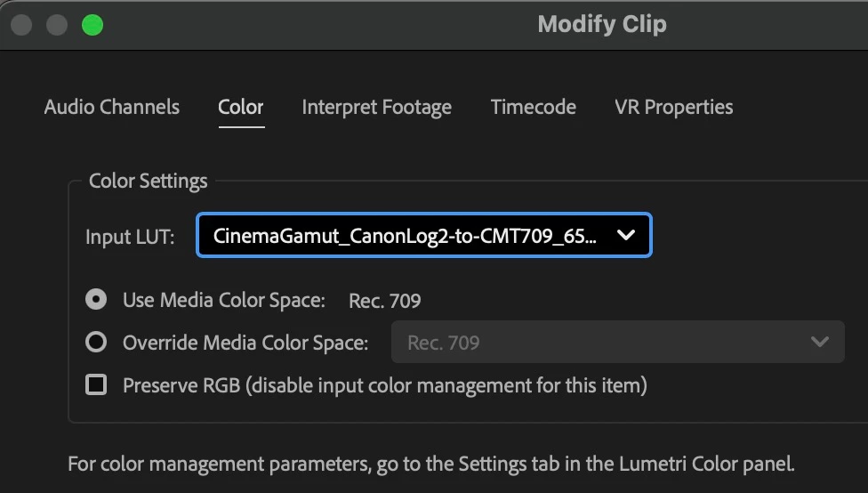Click the Input LUT chevron arrow
The height and width of the screenshot is (493, 868).
[x=626, y=236]
